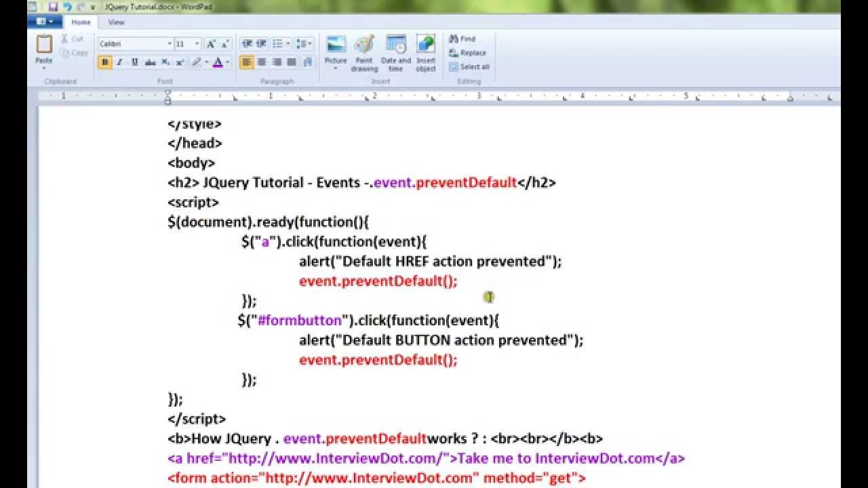Toggle Strikethrough formatting

coord(150,62)
